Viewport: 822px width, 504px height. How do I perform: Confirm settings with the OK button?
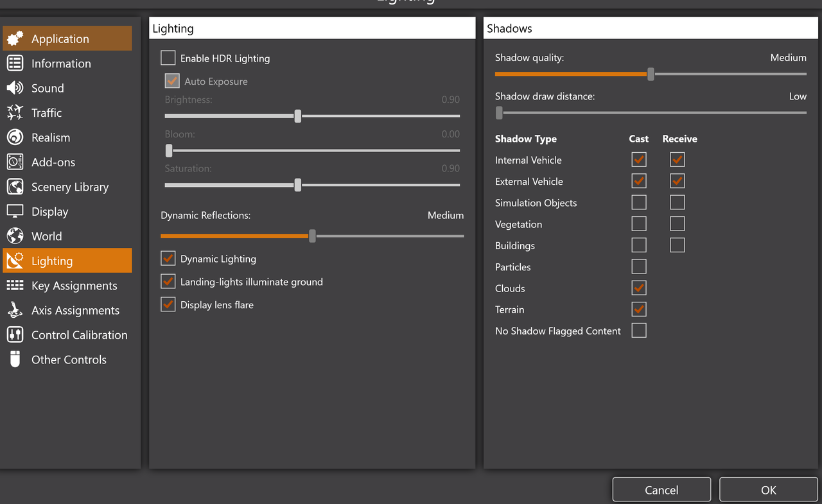pos(768,490)
